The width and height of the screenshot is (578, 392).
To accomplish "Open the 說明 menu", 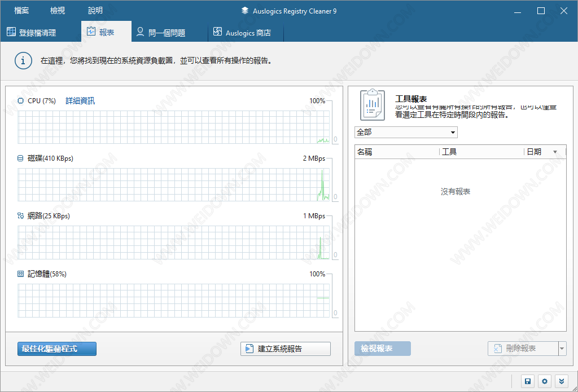I will tap(95, 11).
